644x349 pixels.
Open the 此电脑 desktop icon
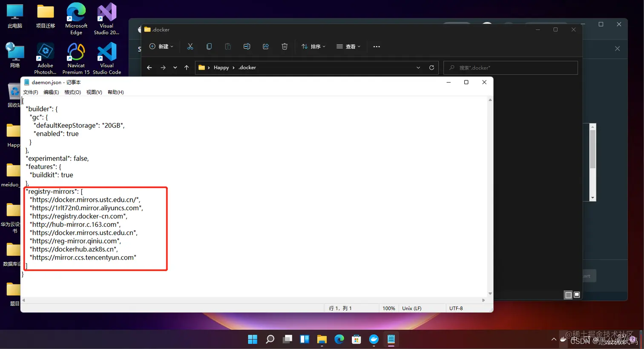(x=15, y=16)
